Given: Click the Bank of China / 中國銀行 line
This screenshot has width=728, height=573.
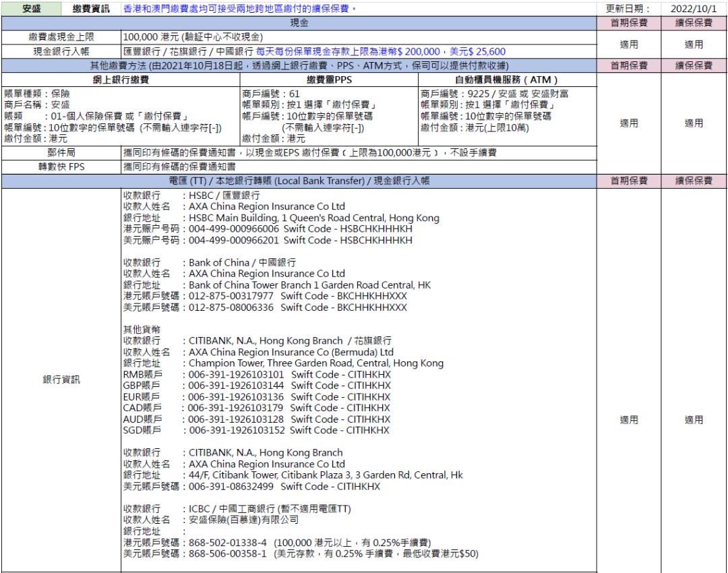Looking at the screenshot, I should click(210, 262).
